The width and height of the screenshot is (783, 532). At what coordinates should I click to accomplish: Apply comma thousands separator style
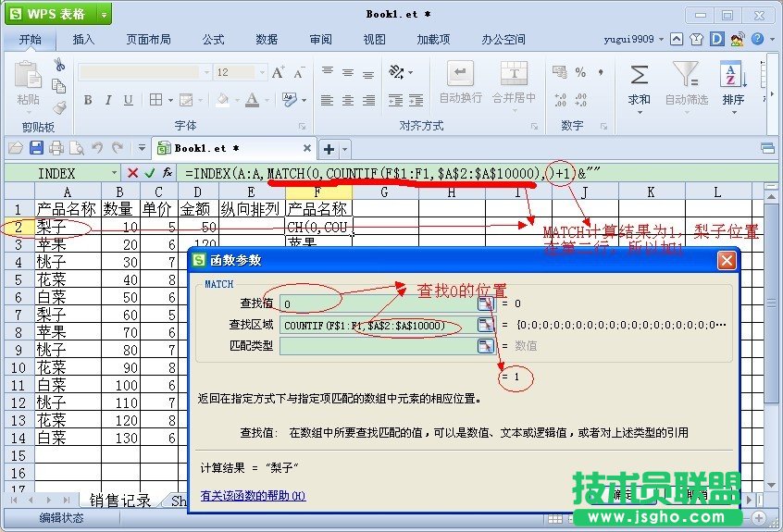601,73
